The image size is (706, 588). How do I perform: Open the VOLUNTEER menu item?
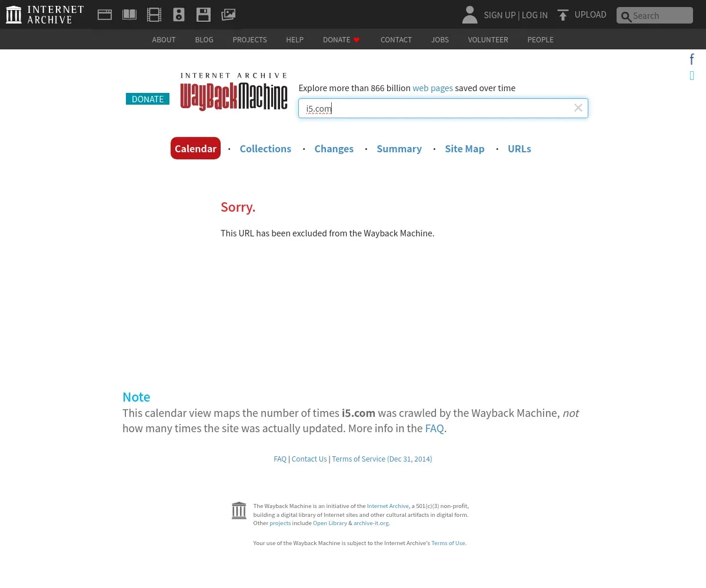coord(488,39)
